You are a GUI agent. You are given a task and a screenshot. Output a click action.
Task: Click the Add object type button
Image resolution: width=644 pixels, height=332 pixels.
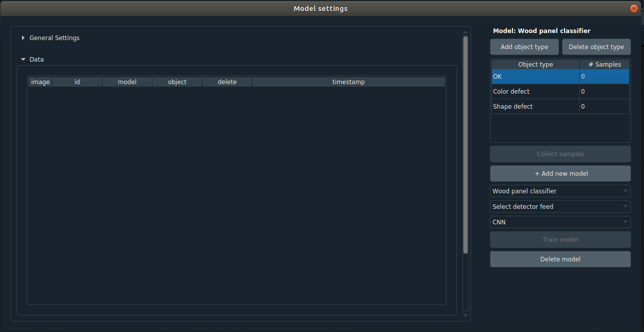click(x=524, y=47)
